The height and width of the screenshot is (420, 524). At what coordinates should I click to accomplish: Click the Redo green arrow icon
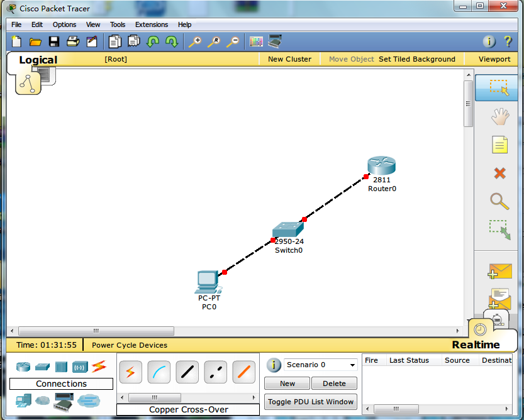(172, 41)
